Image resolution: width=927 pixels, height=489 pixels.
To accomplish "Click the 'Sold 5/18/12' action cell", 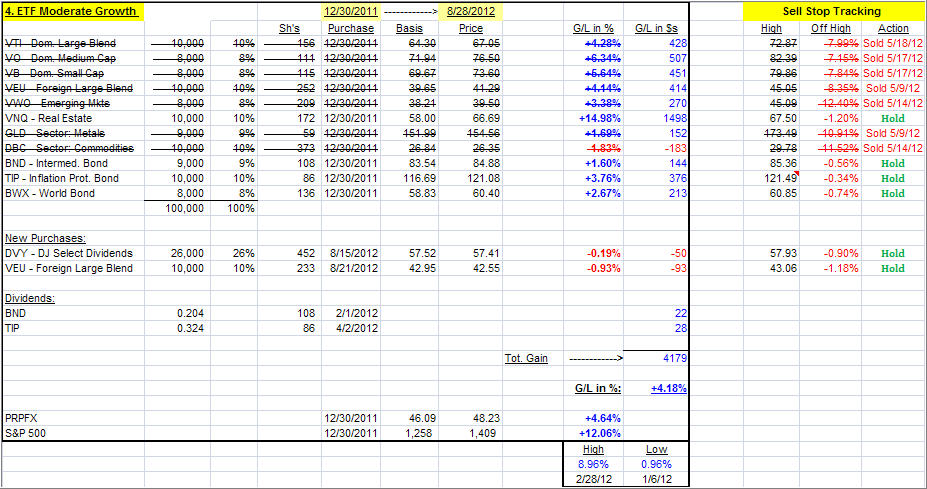I will pos(893,43).
